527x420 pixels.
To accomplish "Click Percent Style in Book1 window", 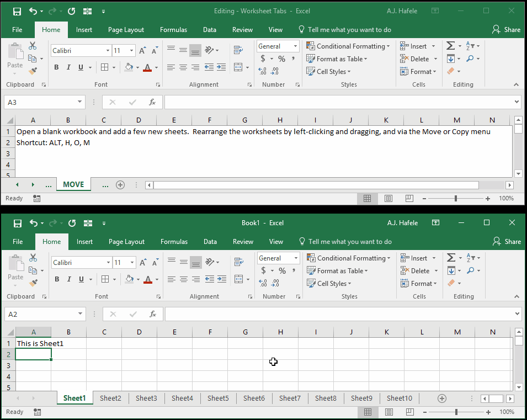I will 283,270.
